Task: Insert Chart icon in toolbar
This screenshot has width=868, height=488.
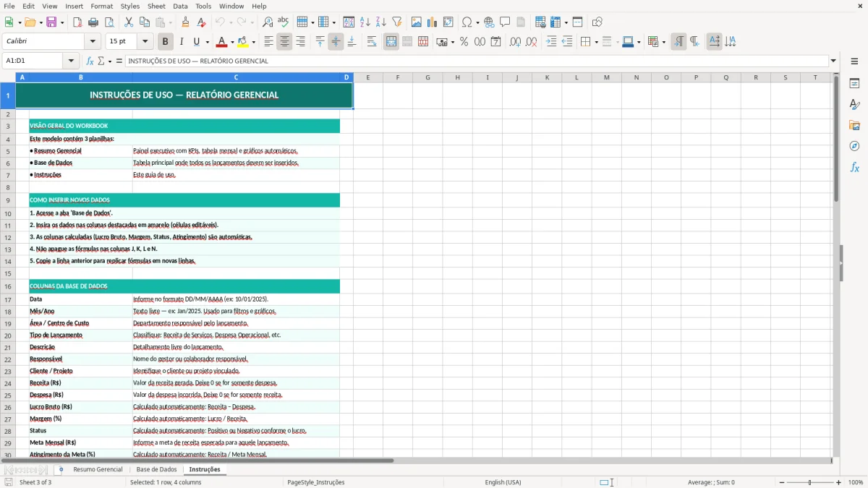Action: (x=433, y=22)
